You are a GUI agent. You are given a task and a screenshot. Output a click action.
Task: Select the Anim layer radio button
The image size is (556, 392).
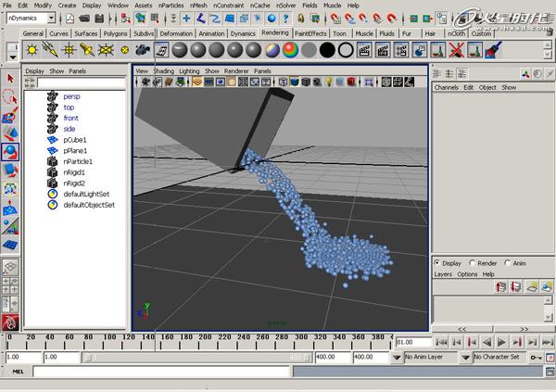click(x=508, y=263)
